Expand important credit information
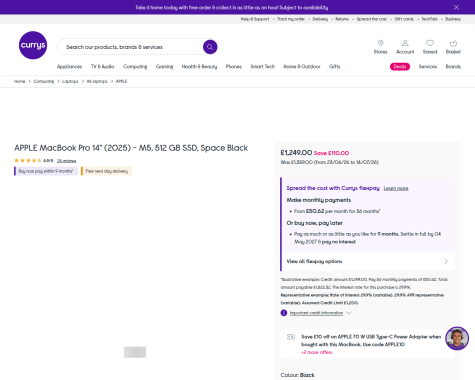The width and height of the screenshot is (475, 380). coord(316,313)
